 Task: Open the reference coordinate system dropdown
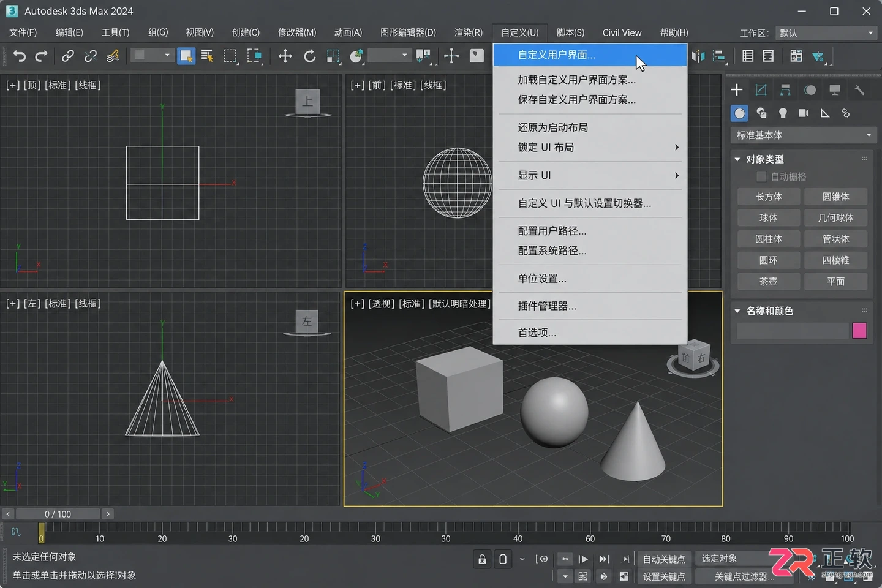tap(389, 56)
